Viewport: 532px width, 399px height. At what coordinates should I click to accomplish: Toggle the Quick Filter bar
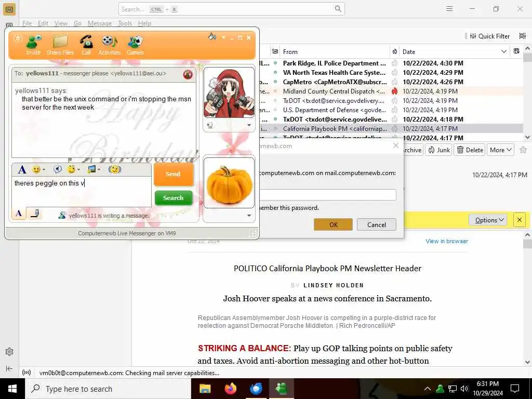[x=490, y=36]
